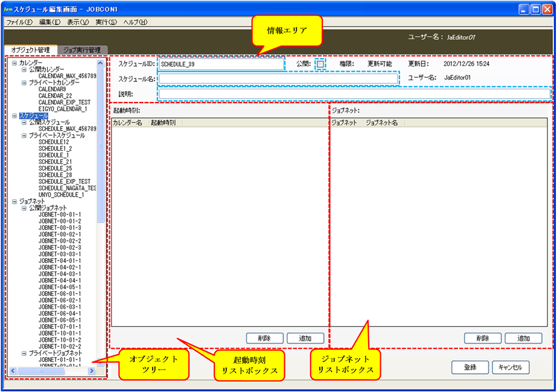This screenshot has height=392, width=557.
Task: Click into the スケジュール名 text field
Action: pyautogui.click(x=278, y=78)
